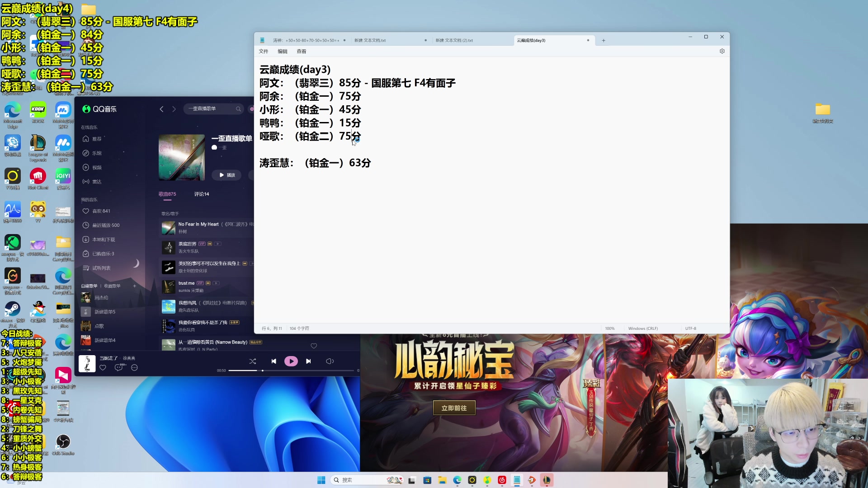The height and width of the screenshot is (488, 868).
Task: Add a new Notepad tab
Action: coord(603,40)
